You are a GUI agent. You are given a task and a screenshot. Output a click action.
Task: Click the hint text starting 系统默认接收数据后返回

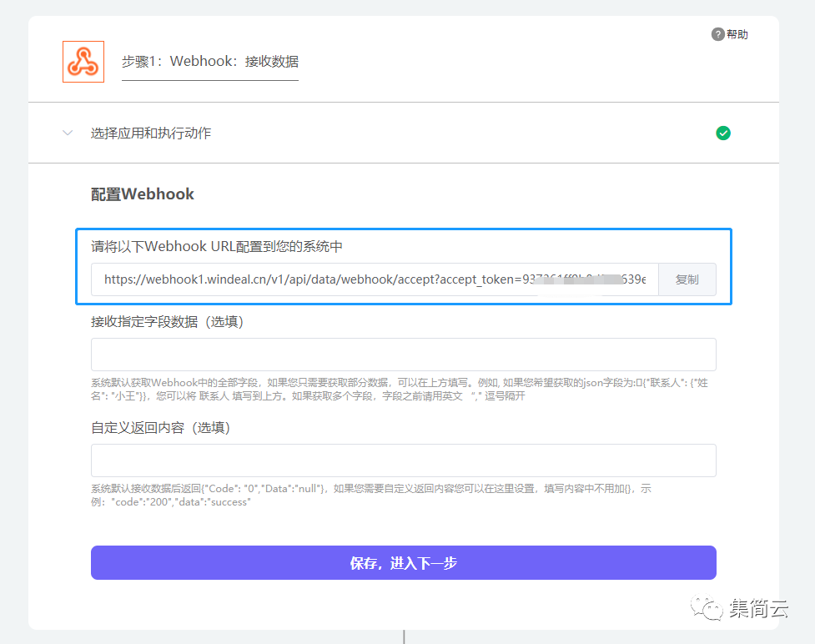[371, 496]
